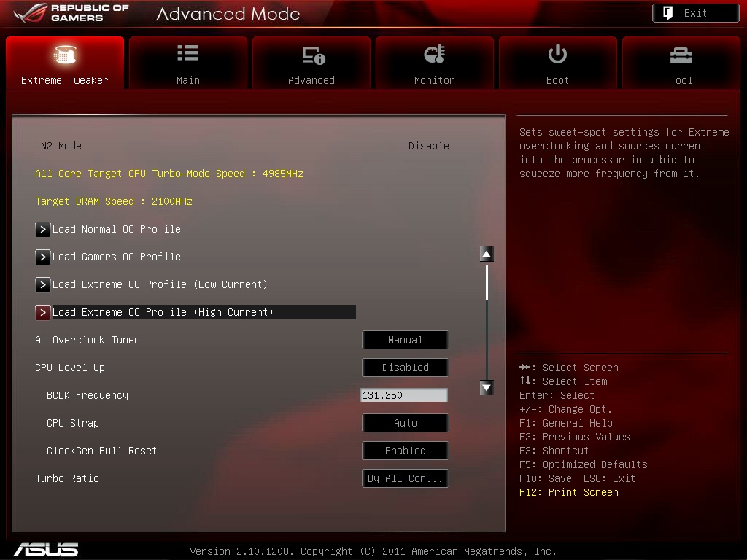Click the Exit door icon

[x=668, y=13]
